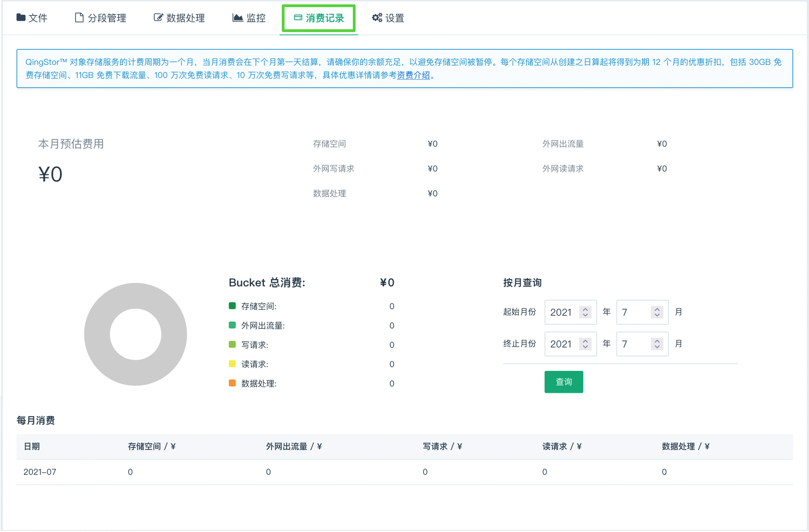
Task: Click the start year stepper arrows
Action: [585, 312]
